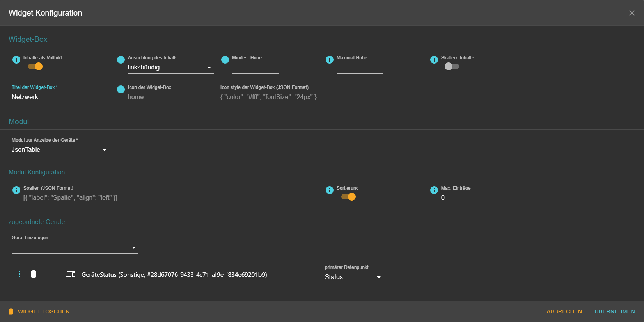This screenshot has width=644, height=322.
Task: Close the Widget Konfiguration dialog
Action: (632, 13)
